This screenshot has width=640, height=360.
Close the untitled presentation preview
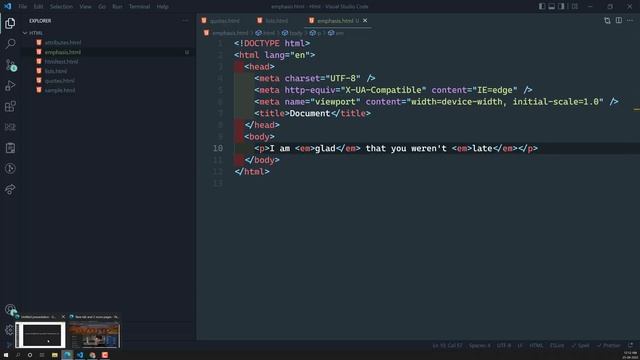(x=63, y=317)
